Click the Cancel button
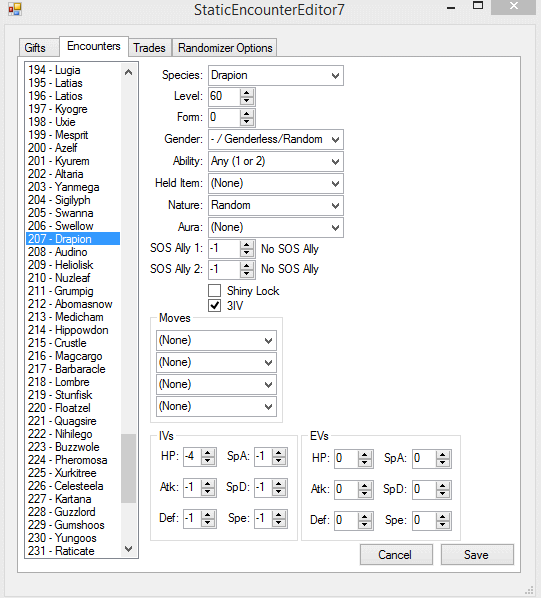The image size is (541, 598). (396, 555)
